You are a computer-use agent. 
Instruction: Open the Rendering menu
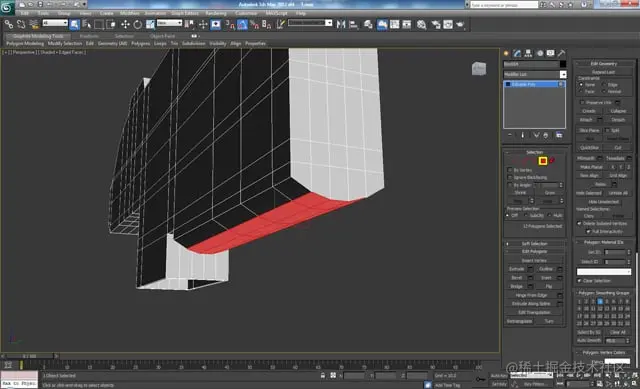tap(216, 13)
